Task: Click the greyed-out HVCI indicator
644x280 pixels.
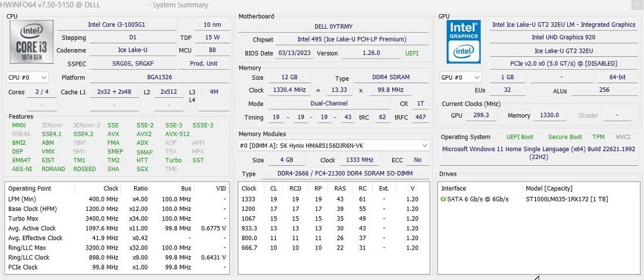Action: click(623, 137)
